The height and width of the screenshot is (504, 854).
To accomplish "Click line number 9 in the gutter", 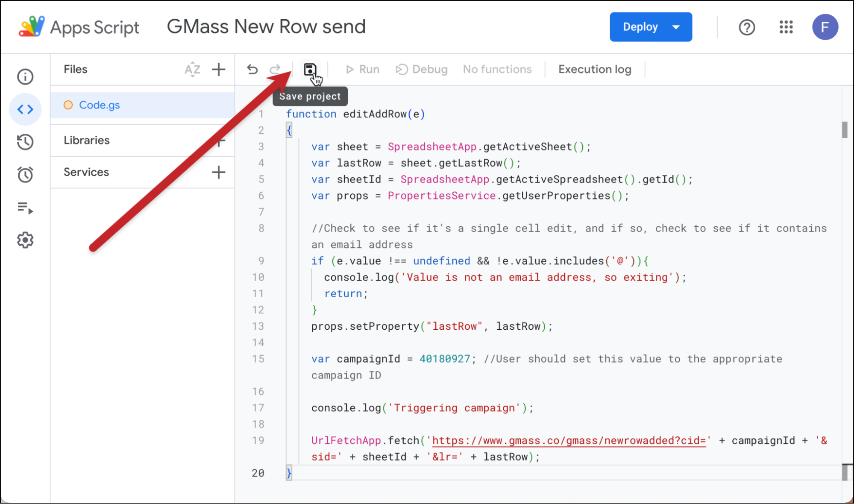I will [x=261, y=261].
